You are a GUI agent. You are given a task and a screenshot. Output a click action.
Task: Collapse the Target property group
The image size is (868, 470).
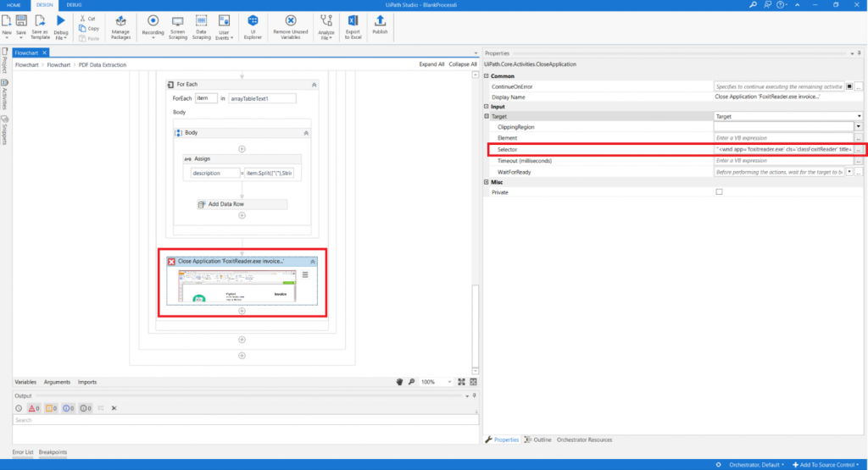click(487, 116)
